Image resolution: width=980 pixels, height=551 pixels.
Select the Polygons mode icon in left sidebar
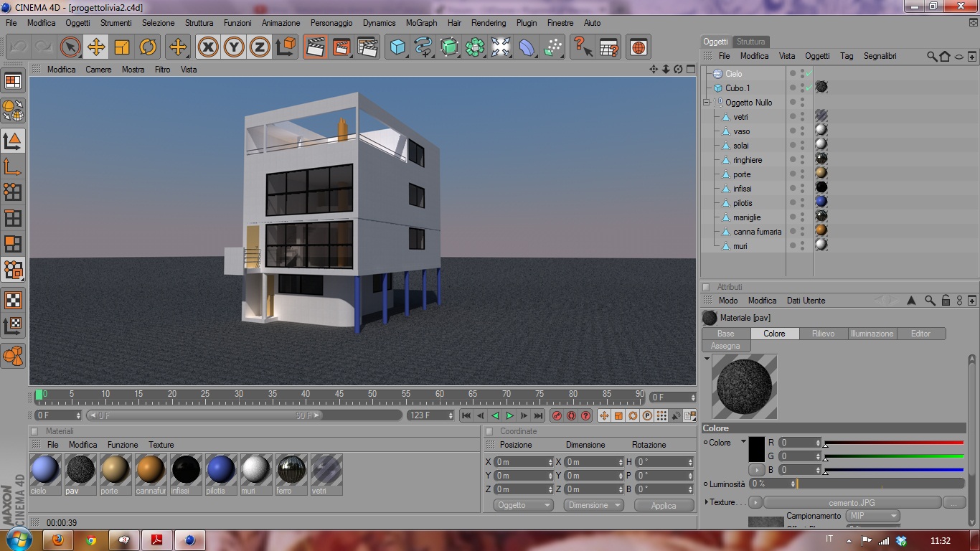(13, 244)
